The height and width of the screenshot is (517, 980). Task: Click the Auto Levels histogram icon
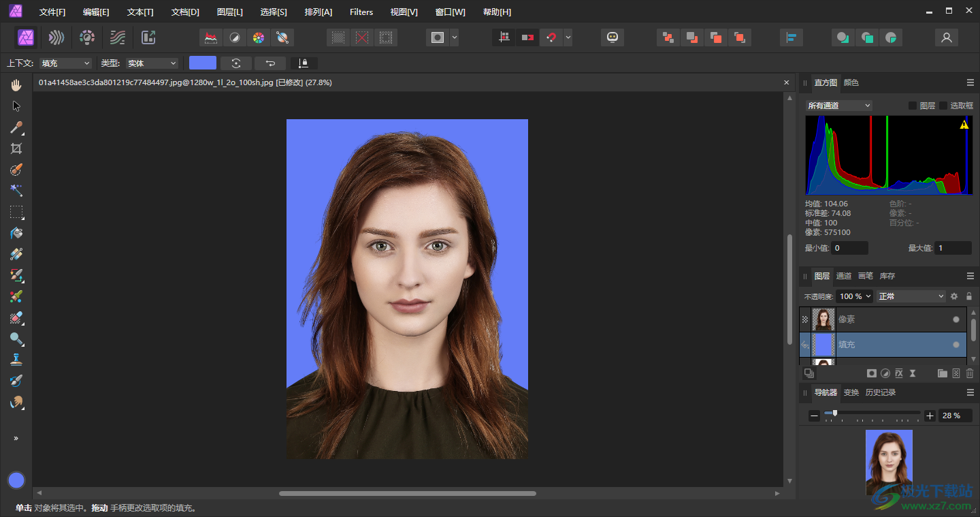[x=212, y=37]
